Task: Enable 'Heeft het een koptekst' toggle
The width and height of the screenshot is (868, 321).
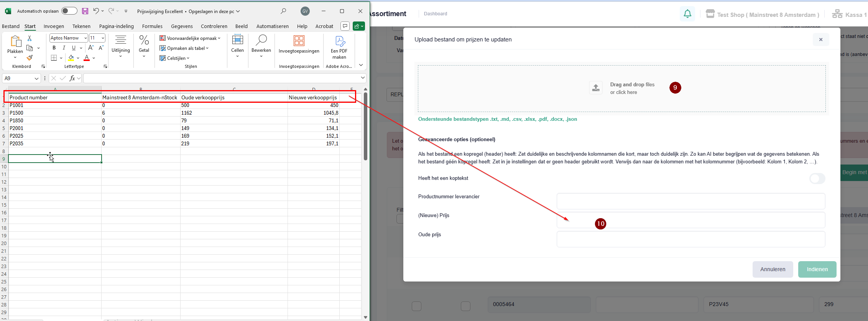Action: [x=817, y=178]
